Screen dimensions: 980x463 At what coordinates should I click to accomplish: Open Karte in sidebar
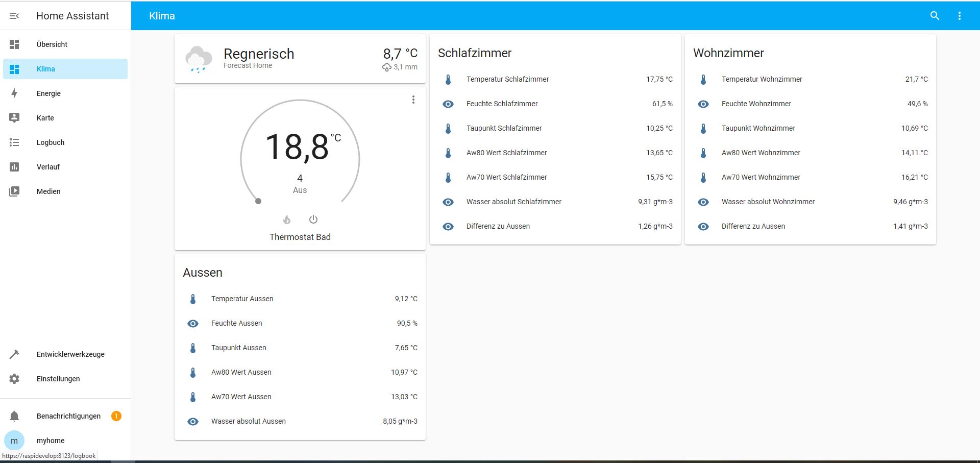[x=65, y=118]
